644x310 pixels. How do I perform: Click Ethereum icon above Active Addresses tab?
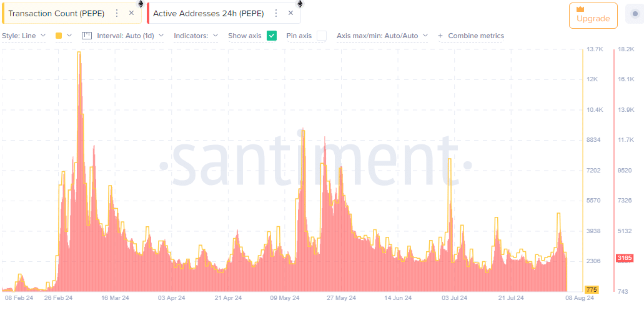coord(300,4)
